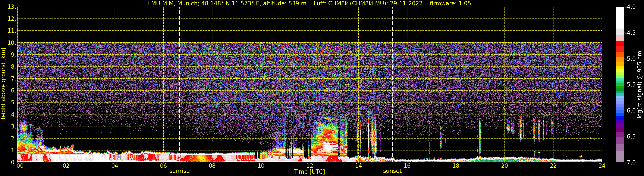Click the sunrise label below the axis
This screenshot has height=176, width=644.
coord(179,171)
